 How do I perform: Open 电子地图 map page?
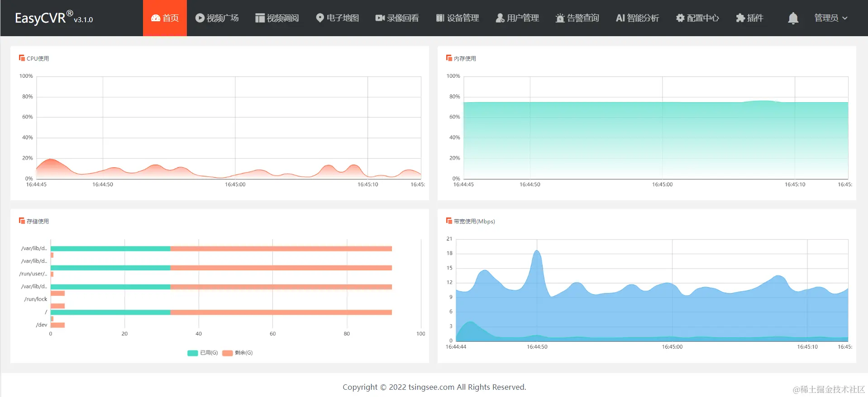tap(337, 18)
